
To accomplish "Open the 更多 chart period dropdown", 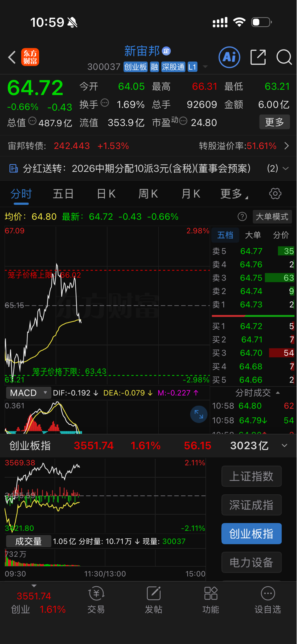I will (234, 193).
